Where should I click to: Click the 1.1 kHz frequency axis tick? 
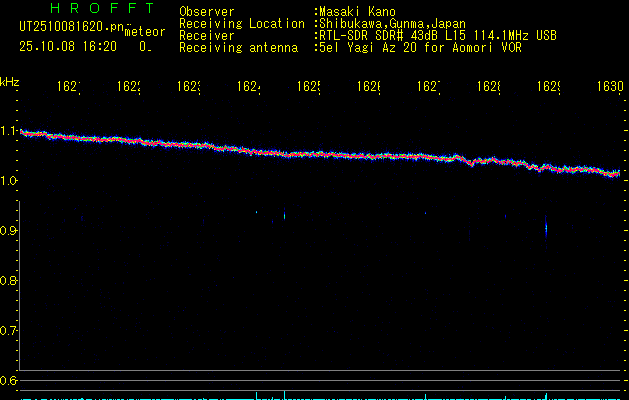(x=9, y=131)
